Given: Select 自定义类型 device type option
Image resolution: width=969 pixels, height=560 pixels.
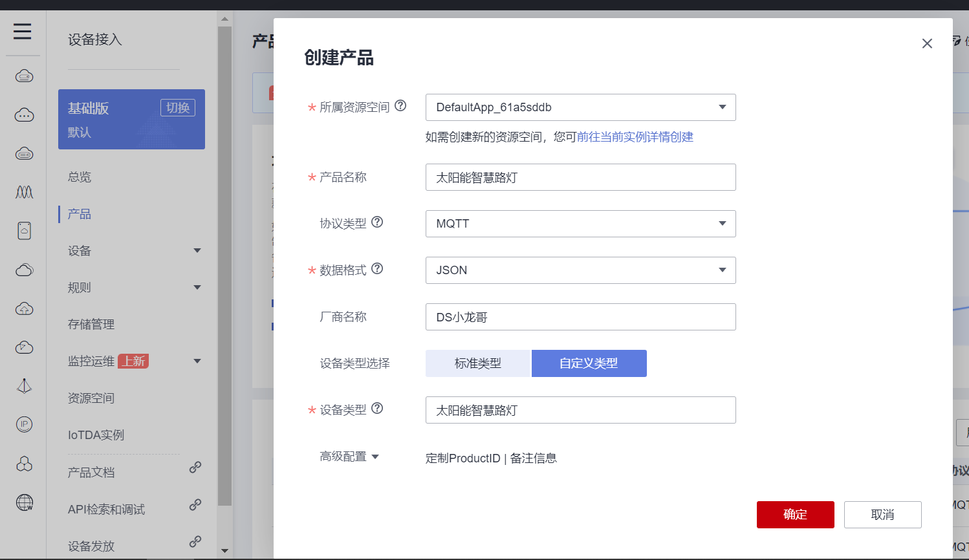Looking at the screenshot, I should 589,363.
